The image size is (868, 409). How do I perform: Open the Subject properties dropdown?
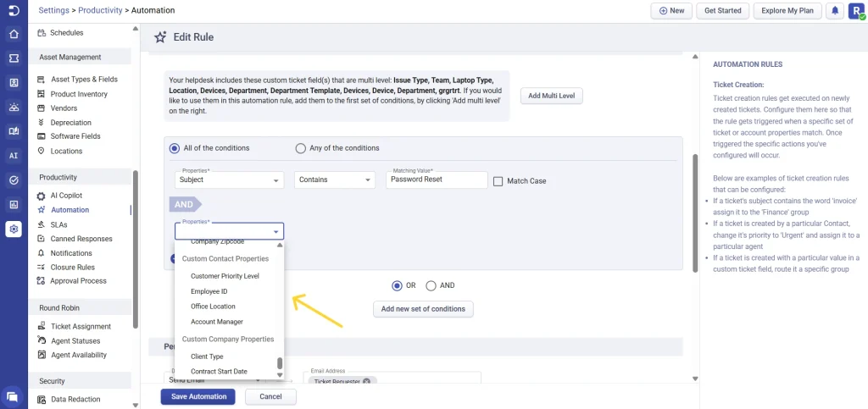point(229,180)
